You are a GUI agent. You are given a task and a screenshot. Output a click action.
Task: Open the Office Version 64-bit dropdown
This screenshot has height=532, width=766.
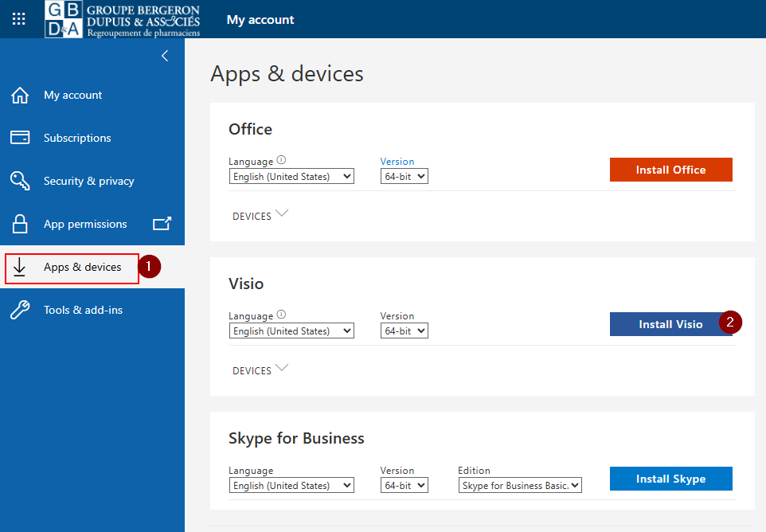[404, 176]
